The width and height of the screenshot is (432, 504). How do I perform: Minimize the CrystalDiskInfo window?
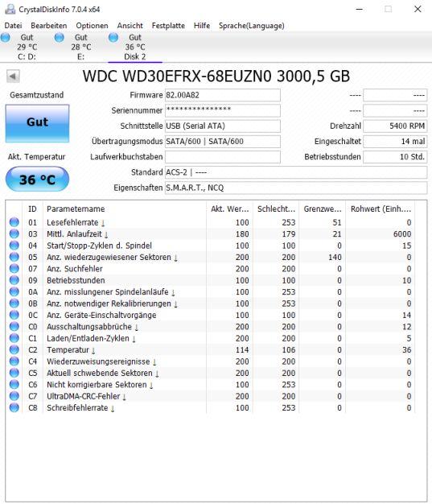tap(360, 9)
